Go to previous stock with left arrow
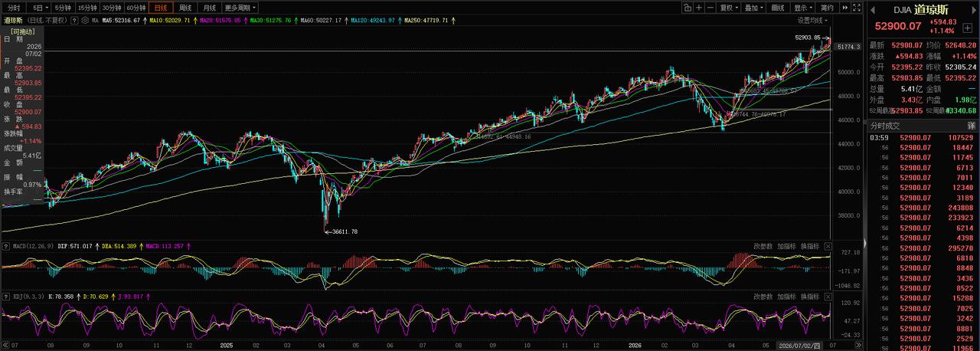Screen dimensions: 980x351 coord(873,10)
